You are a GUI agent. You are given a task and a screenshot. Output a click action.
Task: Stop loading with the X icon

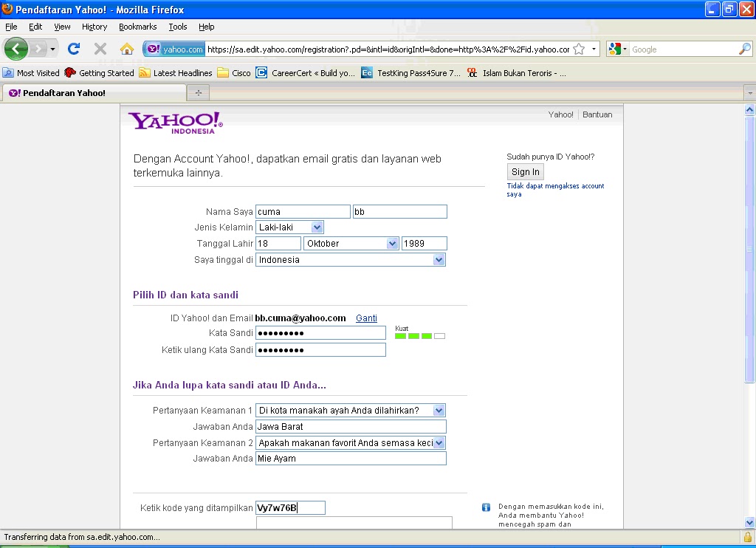click(100, 49)
